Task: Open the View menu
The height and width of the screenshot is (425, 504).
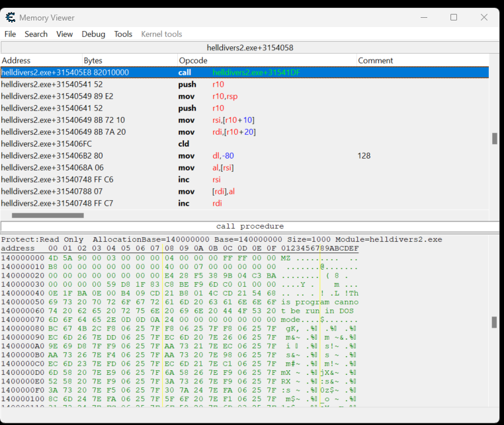Action: [x=64, y=34]
